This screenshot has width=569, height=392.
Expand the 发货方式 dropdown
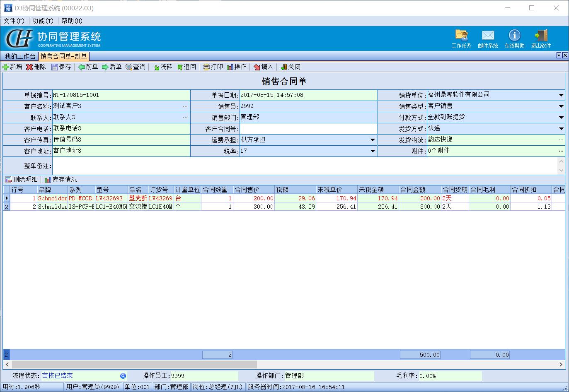[561, 129]
